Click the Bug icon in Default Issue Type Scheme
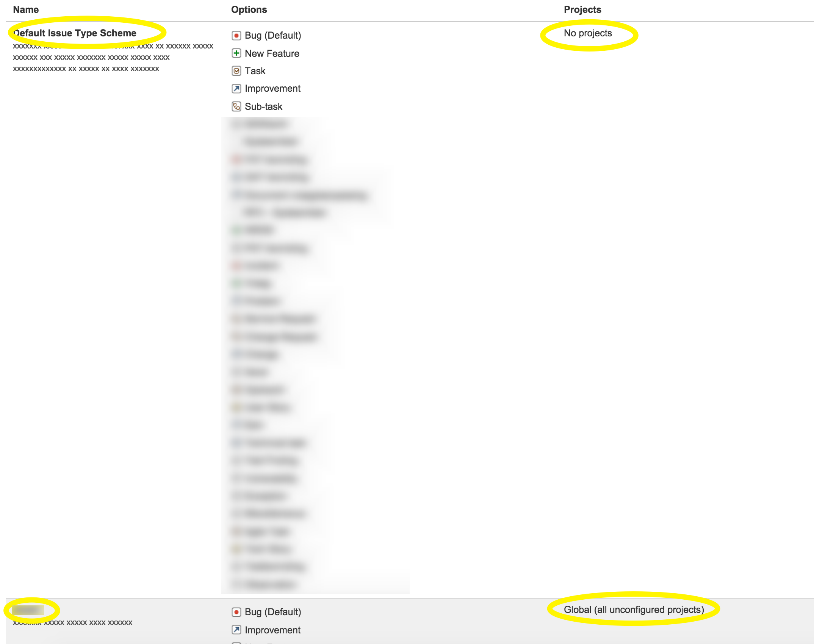 [236, 36]
